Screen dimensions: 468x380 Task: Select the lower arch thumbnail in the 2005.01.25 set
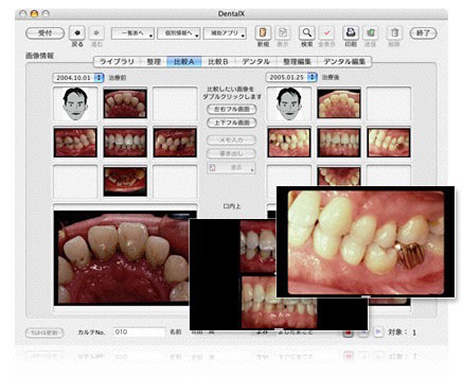[339, 176]
